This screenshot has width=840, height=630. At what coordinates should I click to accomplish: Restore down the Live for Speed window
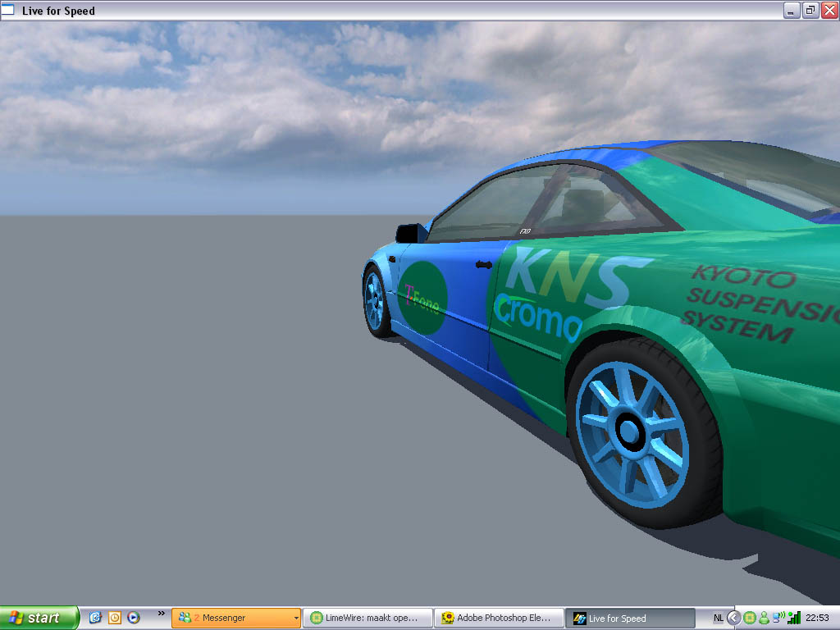click(810, 10)
